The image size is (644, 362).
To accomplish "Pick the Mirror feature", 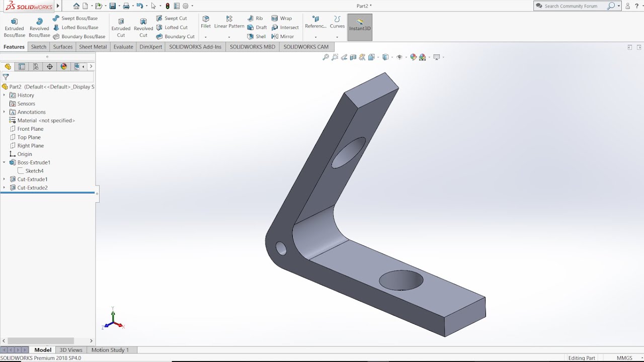I will (283, 36).
